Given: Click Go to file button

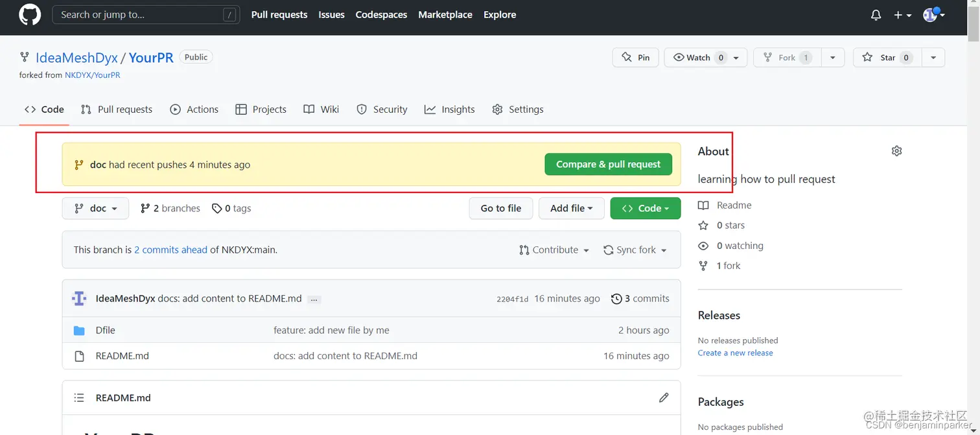Looking at the screenshot, I should (501, 208).
